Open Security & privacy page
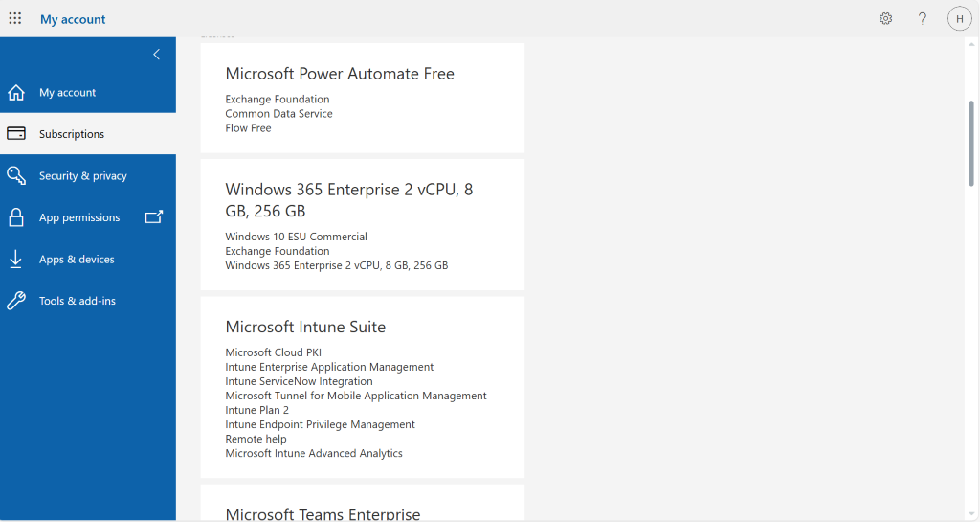Viewport: 980px width, 522px height. pyautogui.click(x=87, y=175)
